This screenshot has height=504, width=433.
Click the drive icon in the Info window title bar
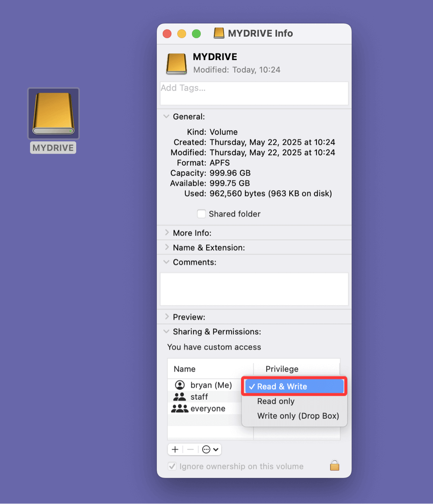pos(219,33)
